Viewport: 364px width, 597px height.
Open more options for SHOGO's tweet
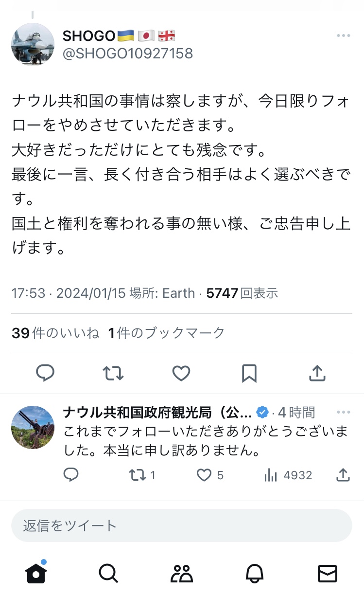(x=343, y=36)
